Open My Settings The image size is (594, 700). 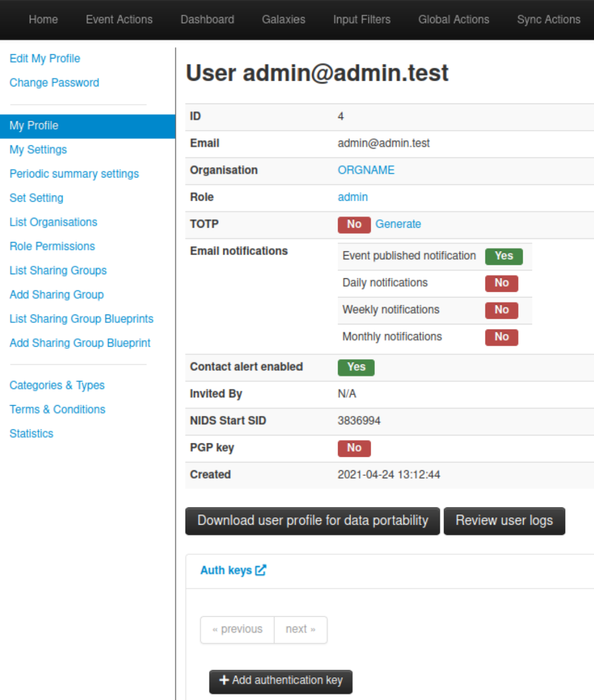pos(38,150)
